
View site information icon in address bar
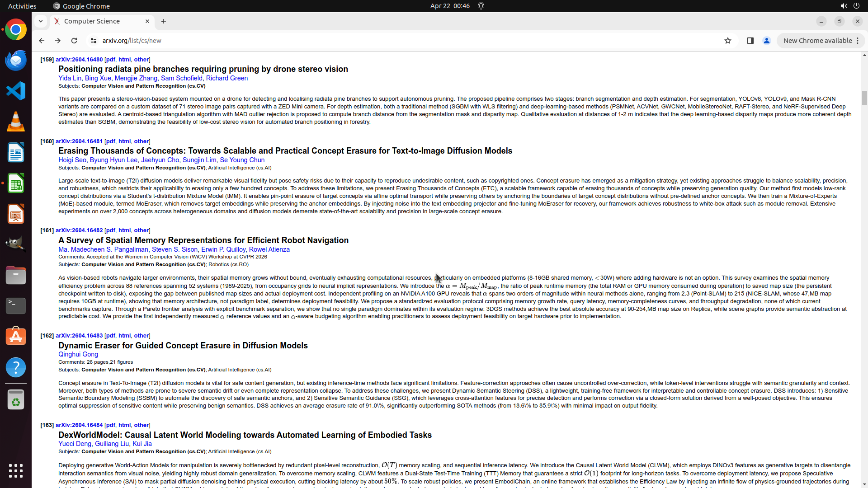click(x=94, y=41)
